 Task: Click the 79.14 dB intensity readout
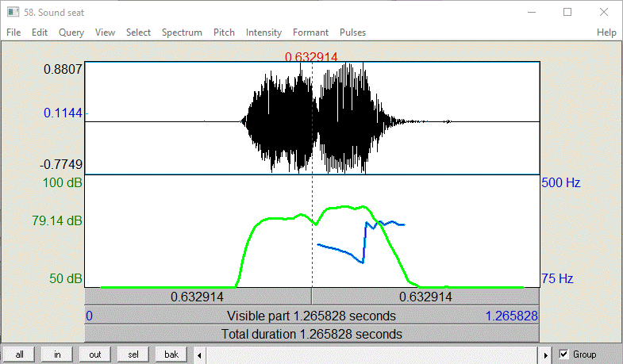(57, 220)
